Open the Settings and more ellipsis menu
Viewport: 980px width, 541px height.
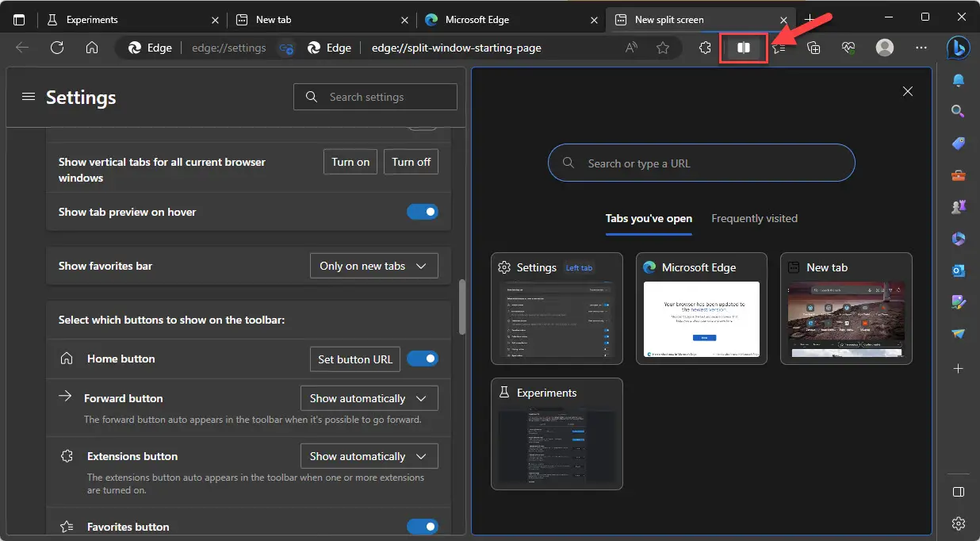pos(921,48)
